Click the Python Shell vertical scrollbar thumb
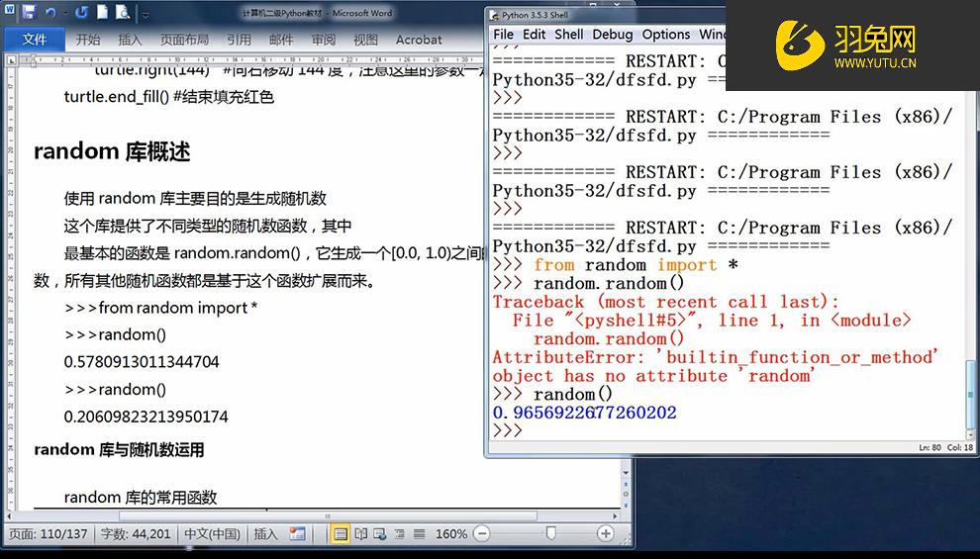This screenshot has height=559, width=980. [971, 396]
